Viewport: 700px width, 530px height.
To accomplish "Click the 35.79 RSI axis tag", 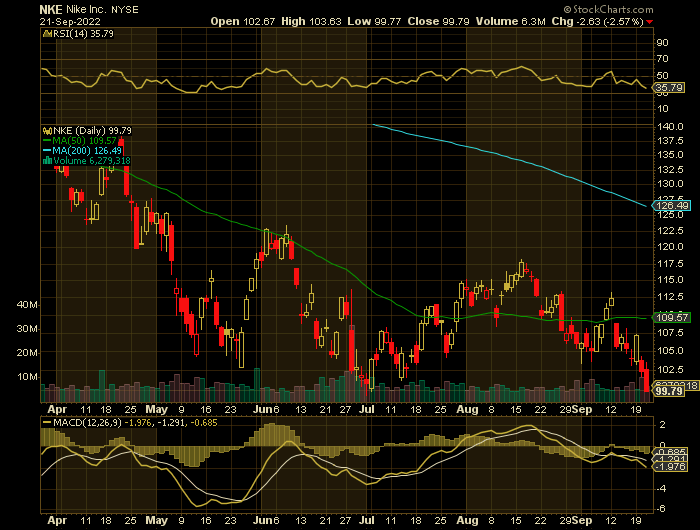I will pos(670,88).
